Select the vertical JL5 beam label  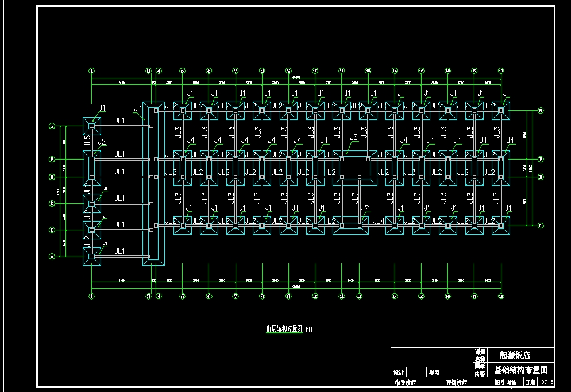(87, 141)
